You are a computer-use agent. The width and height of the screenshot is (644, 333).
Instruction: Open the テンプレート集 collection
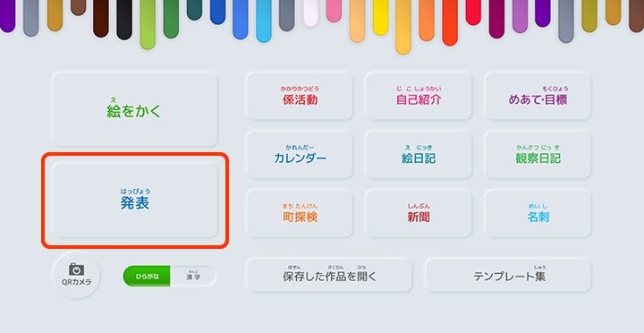[508, 275]
